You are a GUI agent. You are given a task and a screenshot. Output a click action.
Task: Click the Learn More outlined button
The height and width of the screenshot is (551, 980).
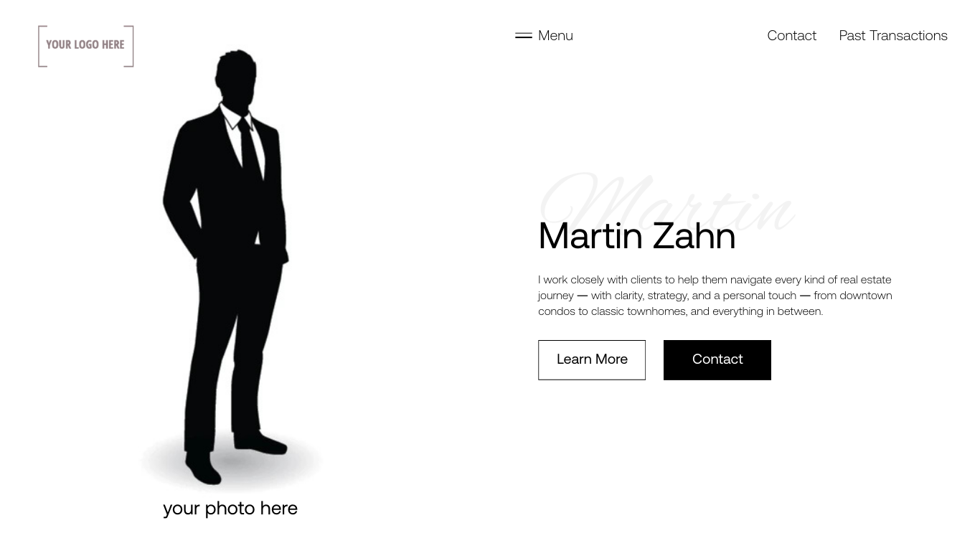click(x=592, y=359)
